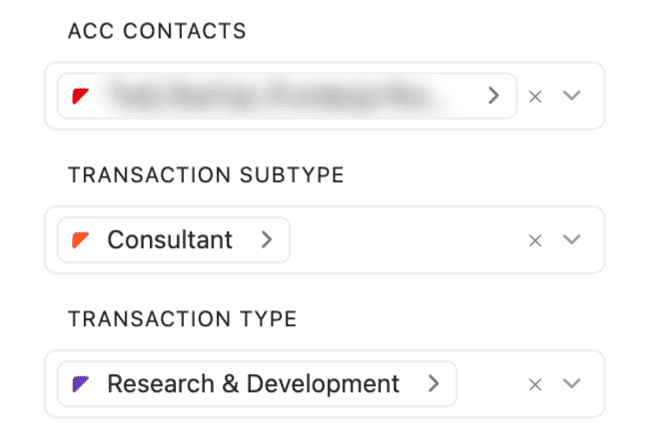645x437 pixels.
Task: Clear the ACC Contacts field with X
Action: (x=535, y=96)
